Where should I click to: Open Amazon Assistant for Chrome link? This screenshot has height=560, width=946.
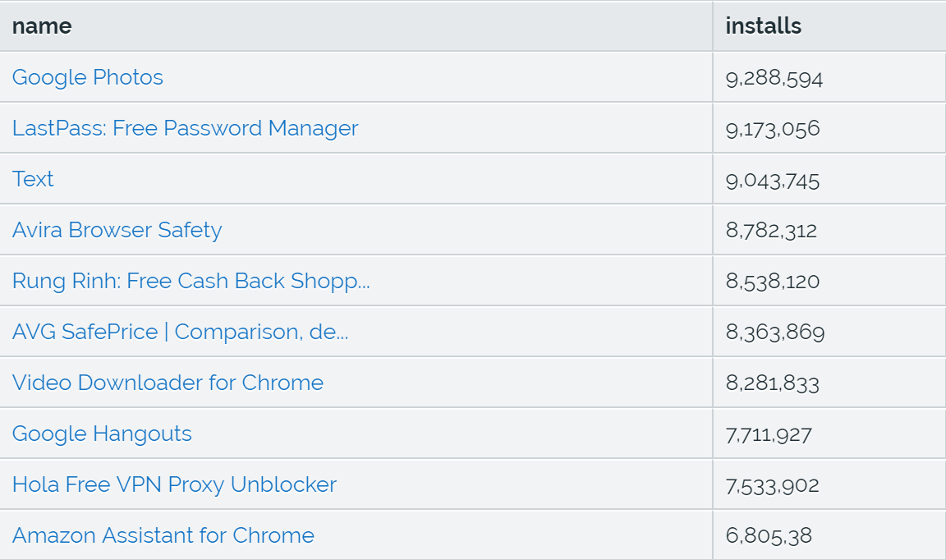coord(163,535)
